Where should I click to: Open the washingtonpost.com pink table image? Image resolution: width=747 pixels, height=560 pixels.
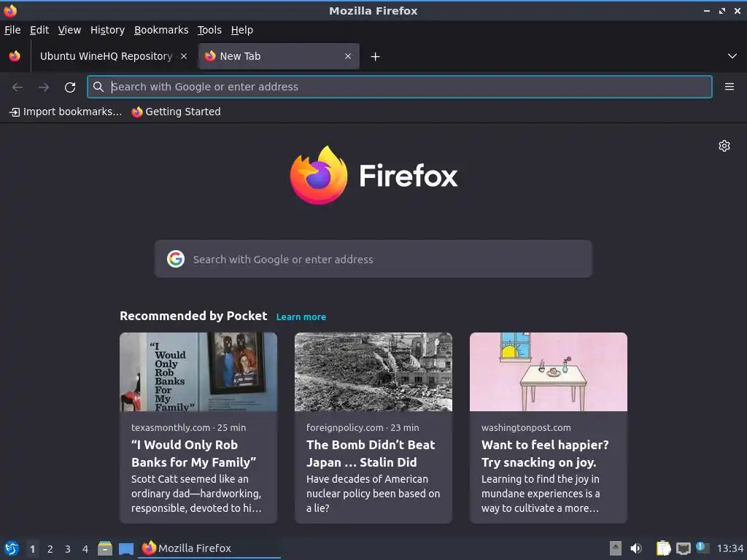click(549, 372)
